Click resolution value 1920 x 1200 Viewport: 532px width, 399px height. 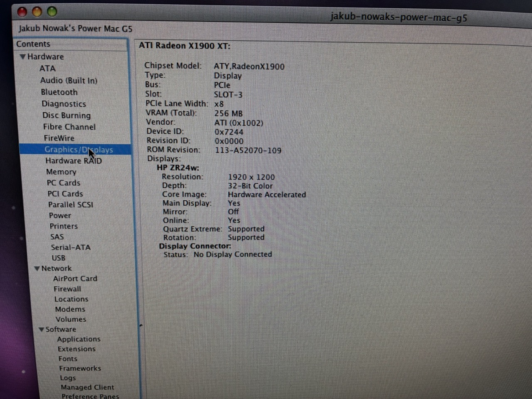point(251,177)
